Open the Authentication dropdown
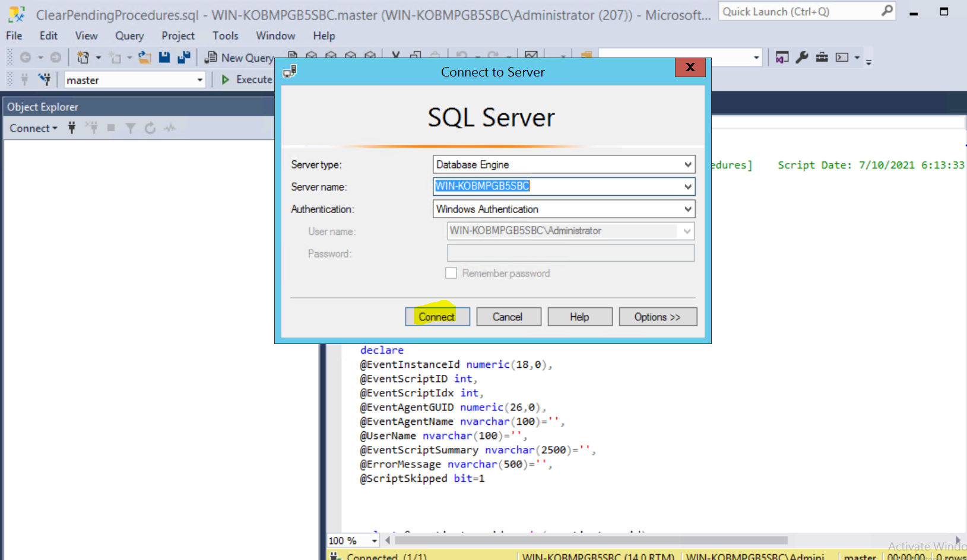The image size is (967, 560). coord(687,209)
